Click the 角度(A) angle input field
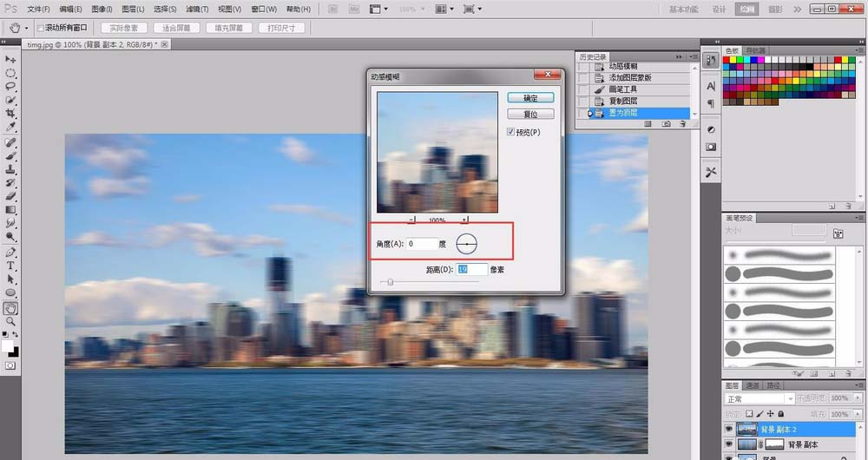 (421, 245)
